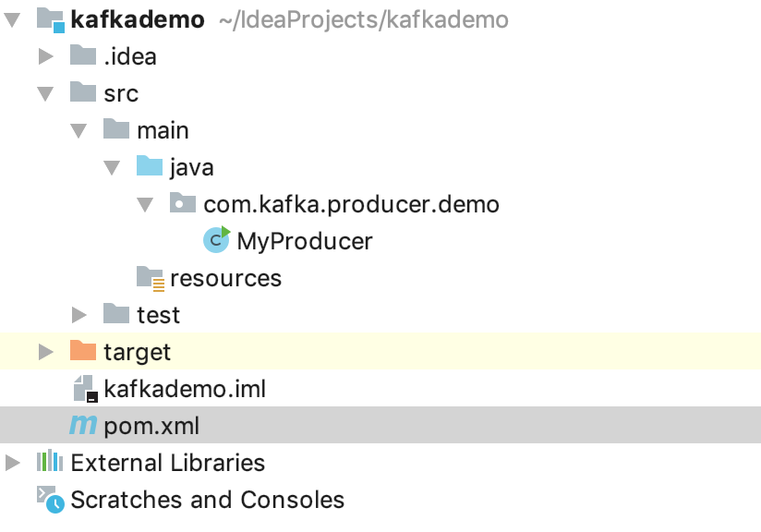Click the kafkademo.iml file icon
This screenshot has width=761, height=532.
click(84, 389)
